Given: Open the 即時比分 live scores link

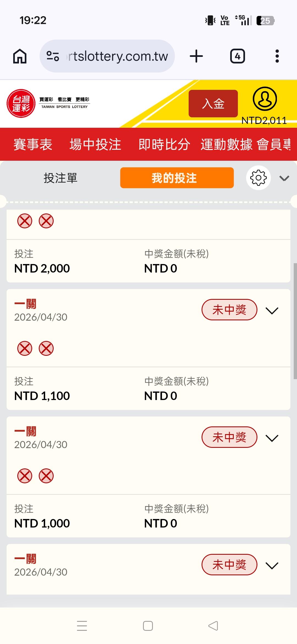Looking at the screenshot, I should pos(164,144).
